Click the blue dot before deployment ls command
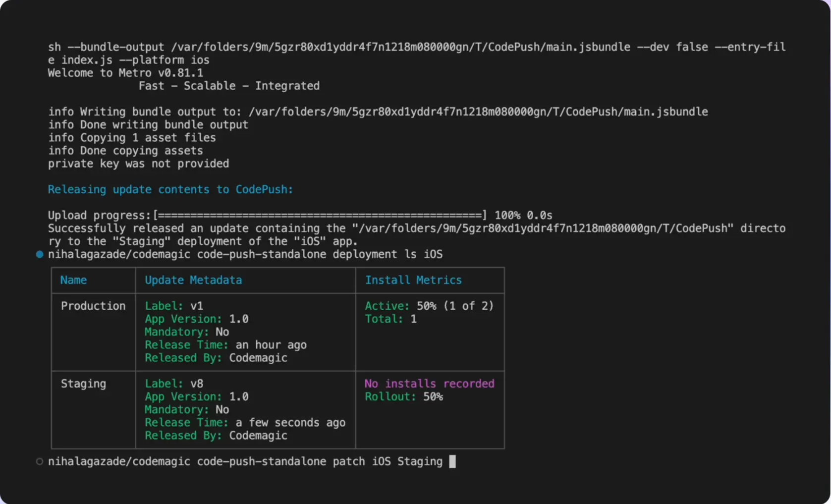The width and height of the screenshot is (831, 504). tap(40, 254)
